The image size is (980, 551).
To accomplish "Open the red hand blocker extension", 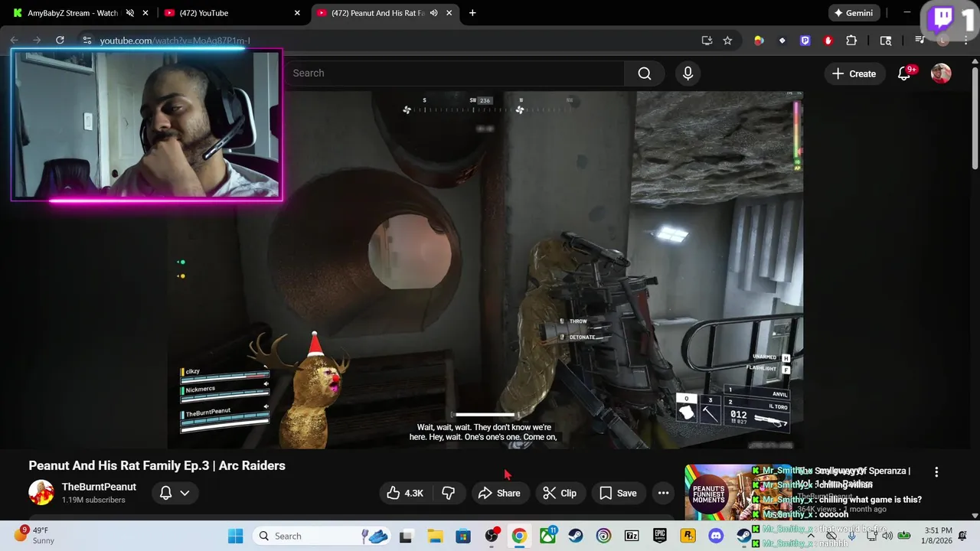I will click(x=828, y=41).
